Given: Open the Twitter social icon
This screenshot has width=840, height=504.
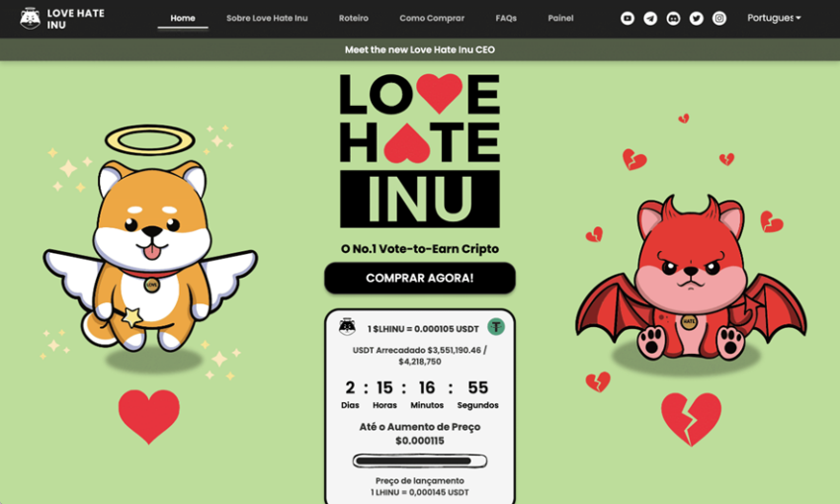Looking at the screenshot, I should pos(697,18).
